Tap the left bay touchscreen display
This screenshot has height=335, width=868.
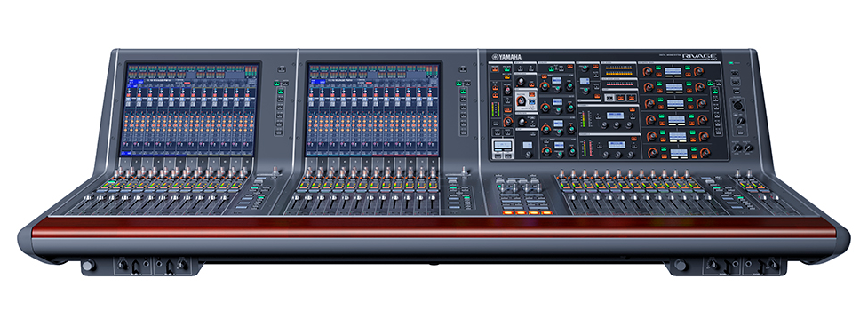pyautogui.click(x=189, y=109)
